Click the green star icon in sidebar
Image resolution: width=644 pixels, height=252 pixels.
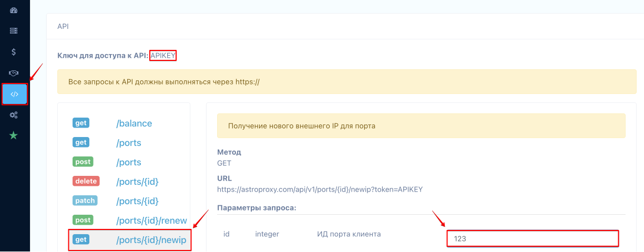[x=14, y=135]
